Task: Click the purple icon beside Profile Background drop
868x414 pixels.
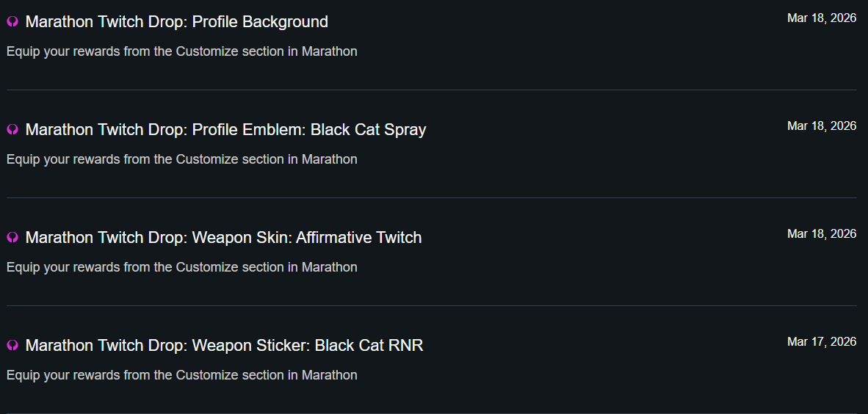Action: pyautogui.click(x=12, y=22)
